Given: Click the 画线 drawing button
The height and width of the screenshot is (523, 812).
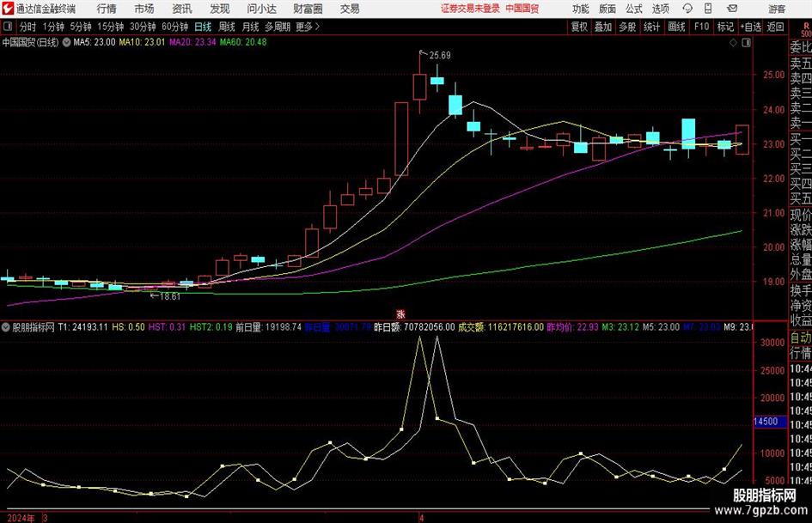Looking at the screenshot, I should [676, 27].
